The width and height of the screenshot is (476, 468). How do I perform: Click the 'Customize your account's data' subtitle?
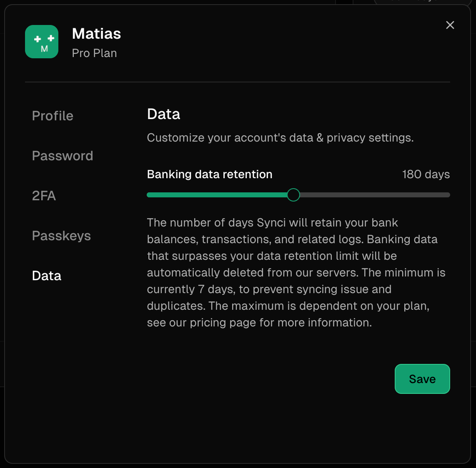280,138
